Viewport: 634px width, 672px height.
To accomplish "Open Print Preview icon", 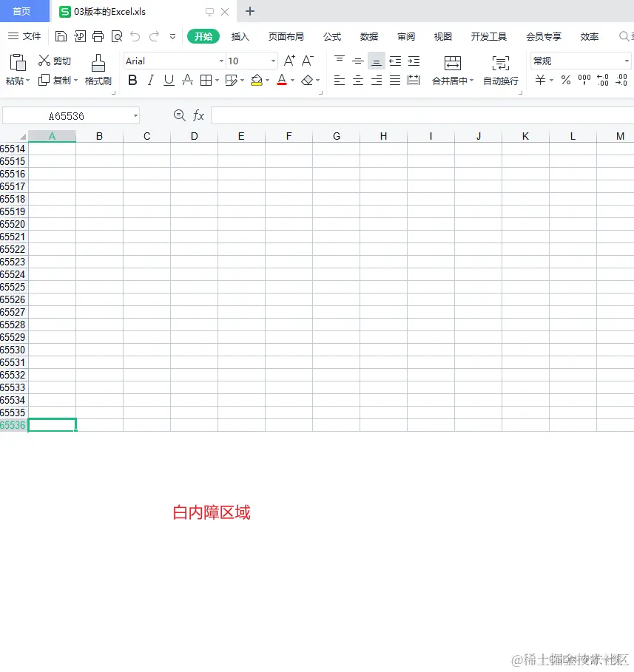I will click(117, 36).
